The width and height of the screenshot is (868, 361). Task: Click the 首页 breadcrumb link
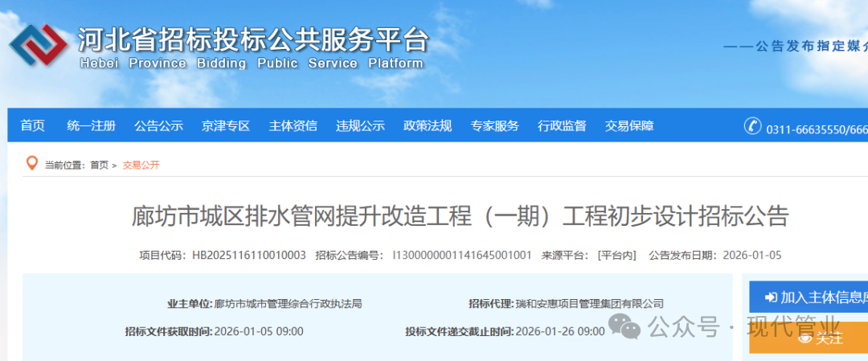pyautogui.click(x=99, y=165)
